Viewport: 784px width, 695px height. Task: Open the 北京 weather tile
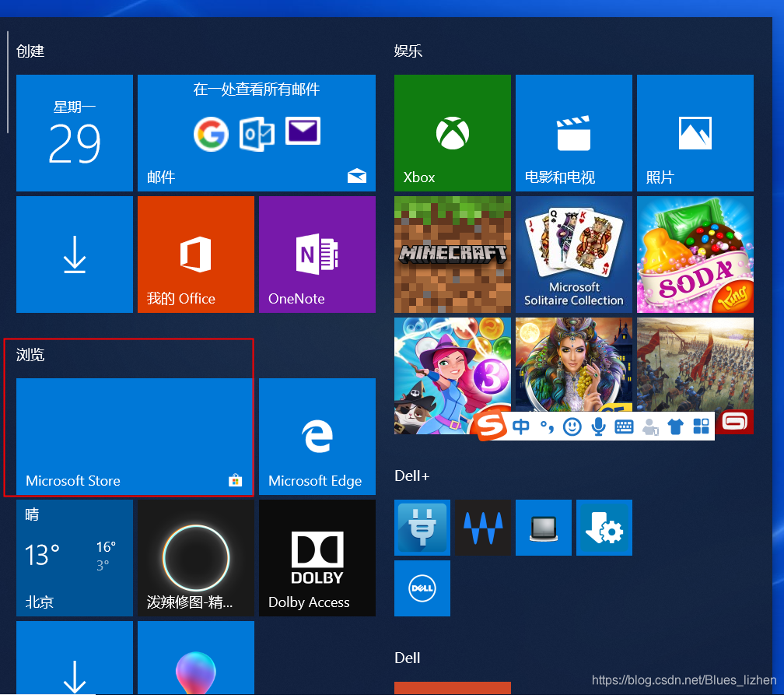pyautogui.click(x=75, y=558)
